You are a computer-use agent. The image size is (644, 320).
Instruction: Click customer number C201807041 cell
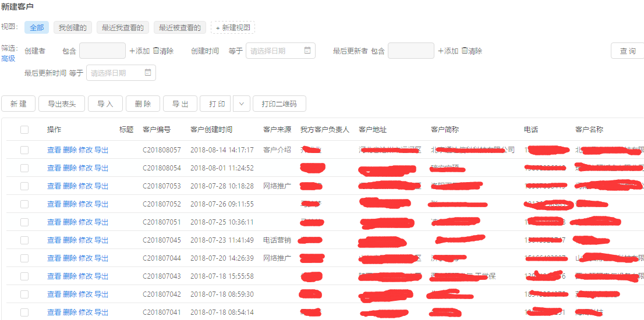tap(162, 312)
